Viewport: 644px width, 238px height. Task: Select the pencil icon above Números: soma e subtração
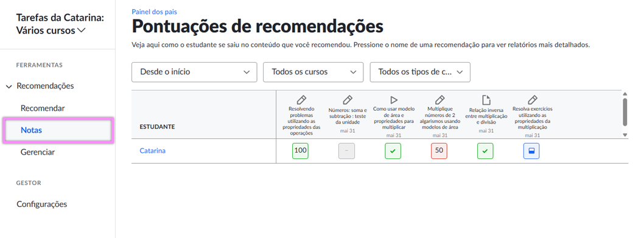348,99
